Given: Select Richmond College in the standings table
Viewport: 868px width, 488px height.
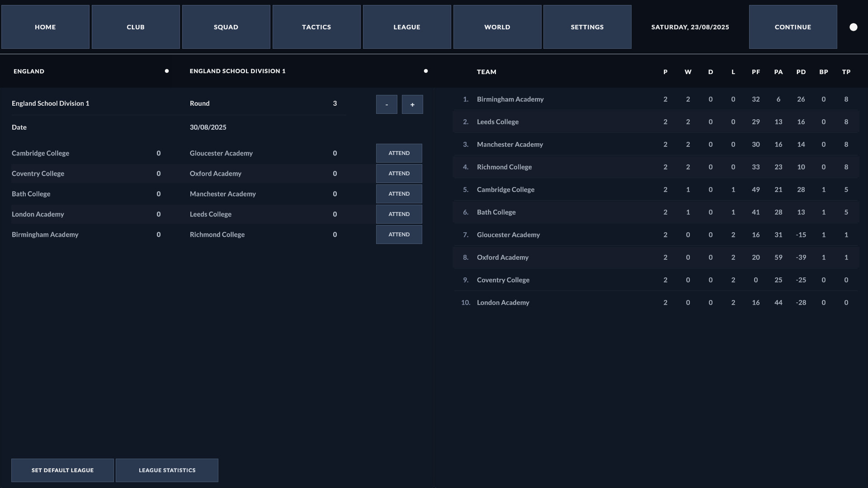Looking at the screenshot, I should tap(656, 167).
